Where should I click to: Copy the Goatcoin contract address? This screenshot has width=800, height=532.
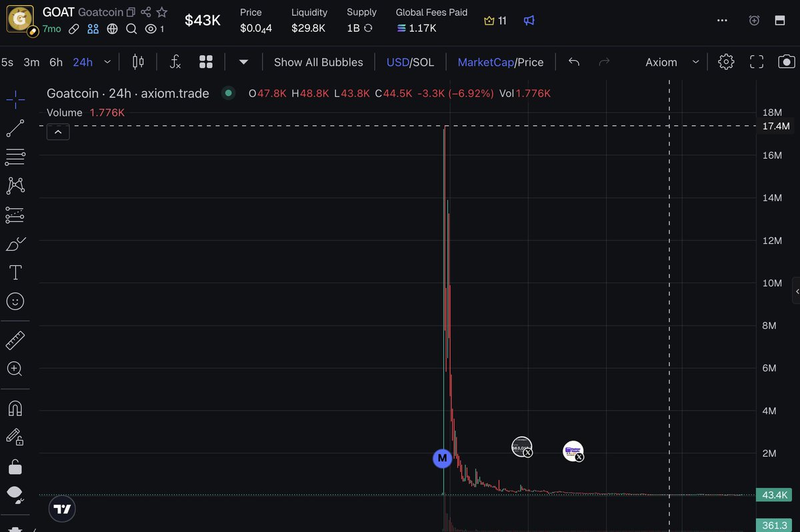[x=131, y=12]
